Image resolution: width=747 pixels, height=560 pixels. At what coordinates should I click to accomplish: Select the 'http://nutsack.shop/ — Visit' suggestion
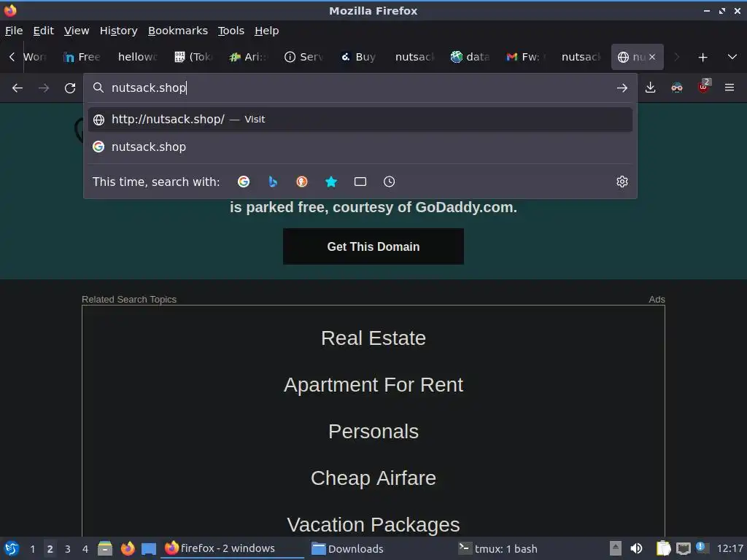[x=360, y=119]
